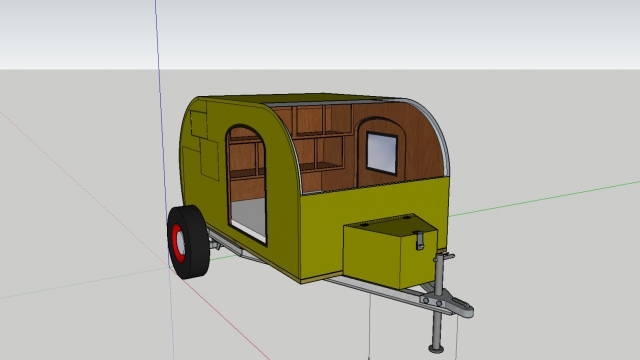Select the metal latch on storage box
The width and height of the screenshot is (640, 360).
419,240
